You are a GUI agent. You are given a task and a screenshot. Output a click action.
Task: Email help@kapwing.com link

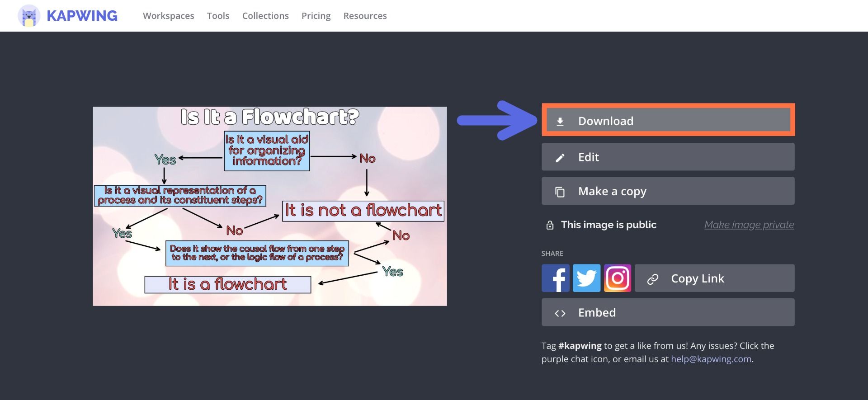(711, 359)
